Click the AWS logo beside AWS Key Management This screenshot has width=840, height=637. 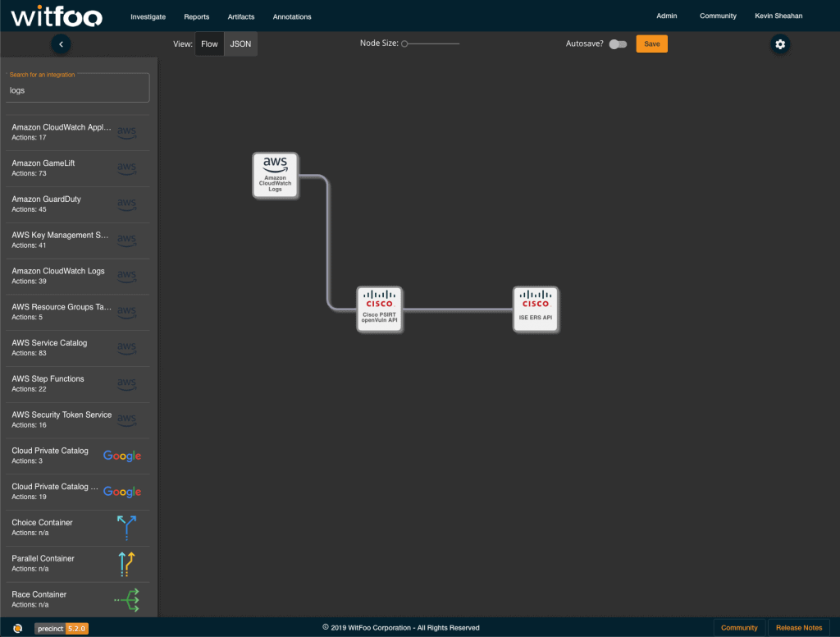(x=126, y=240)
